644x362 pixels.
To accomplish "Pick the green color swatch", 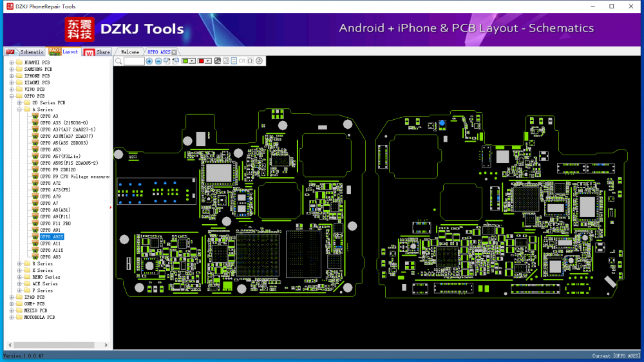I will click(x=185, y=61).
